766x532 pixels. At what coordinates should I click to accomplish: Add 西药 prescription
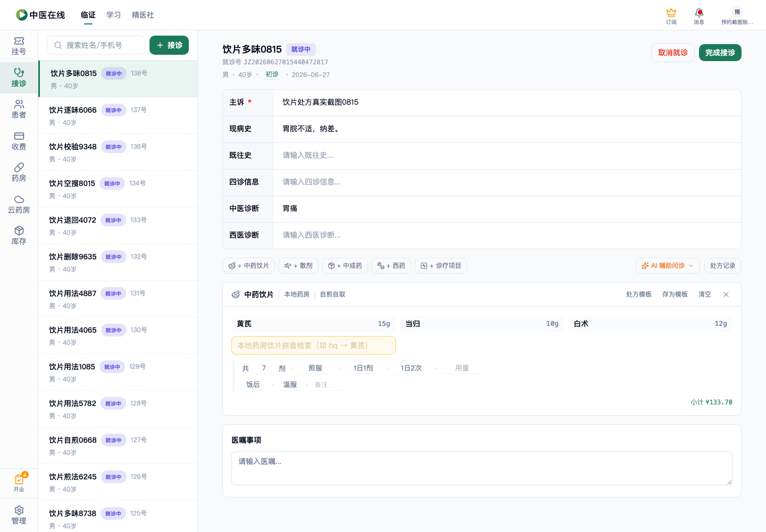(391, 266)
